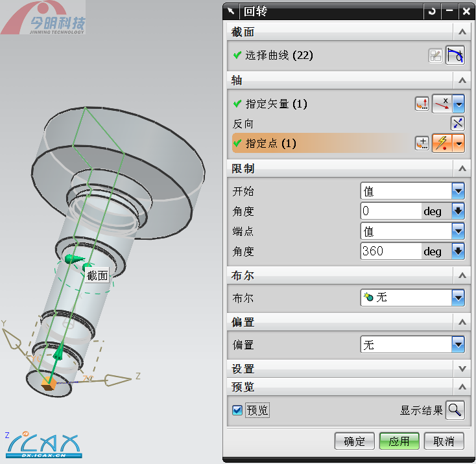
Task: Select the curve selection icon in 截面
Action: (455, 55)
